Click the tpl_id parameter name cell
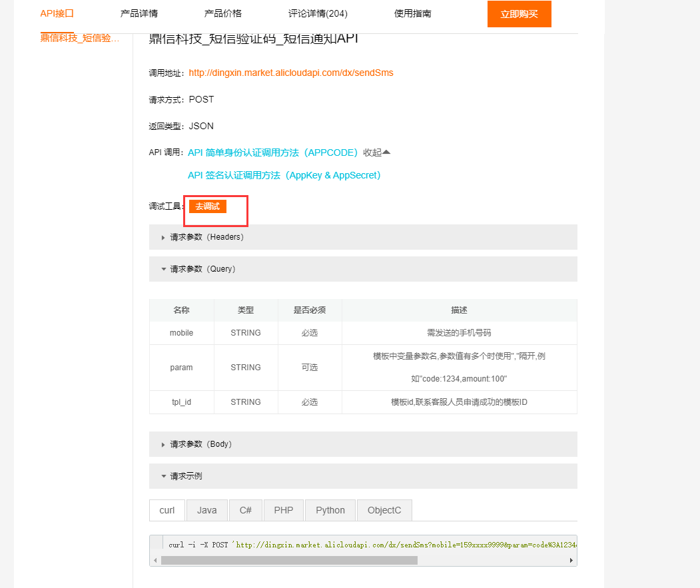This screenshot has width=700, height=588. tap(181, 402)
